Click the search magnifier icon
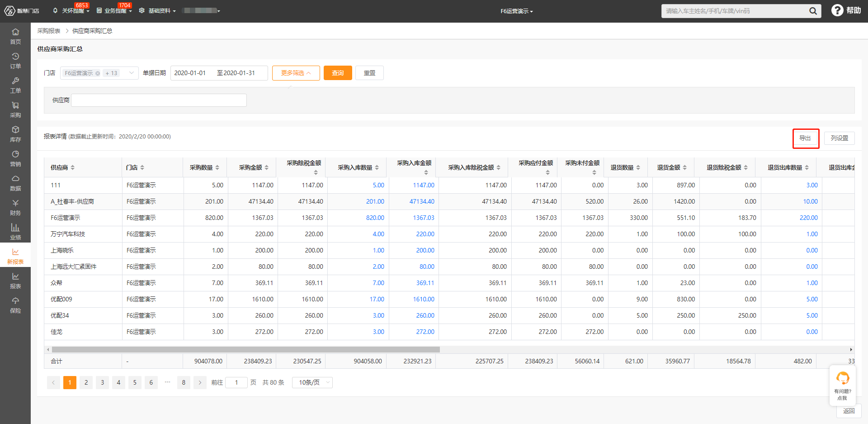 tap(813, 11)
